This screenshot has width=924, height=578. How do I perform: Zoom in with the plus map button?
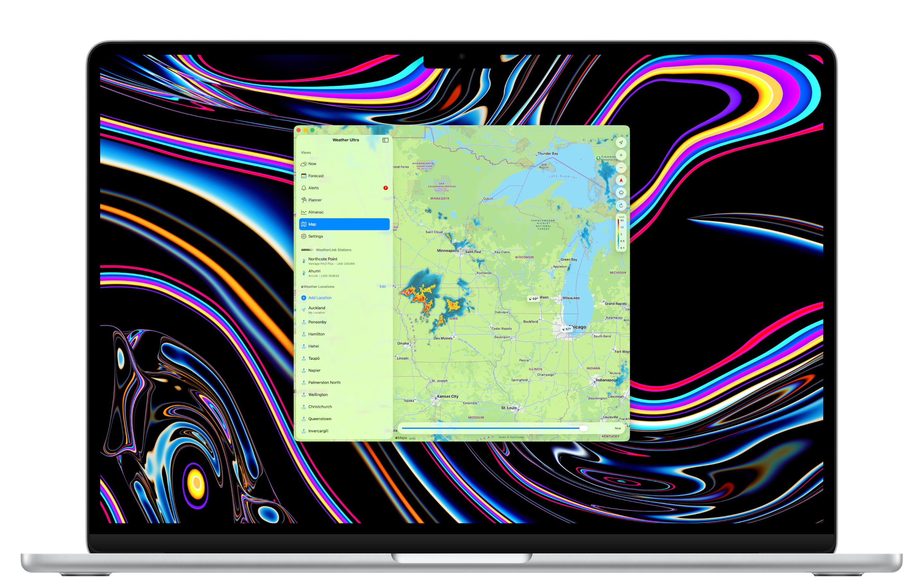(x=621, y=155)
